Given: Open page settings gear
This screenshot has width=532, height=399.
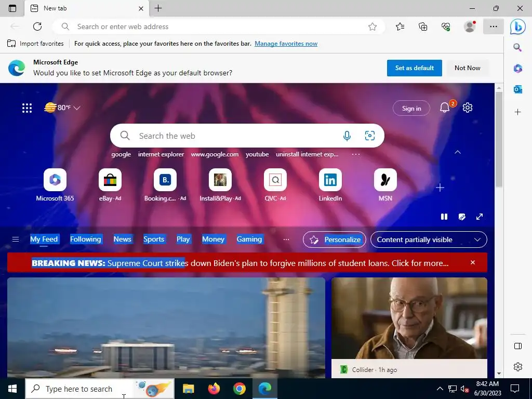Looking at the screenshot, I should click(468, 108).
